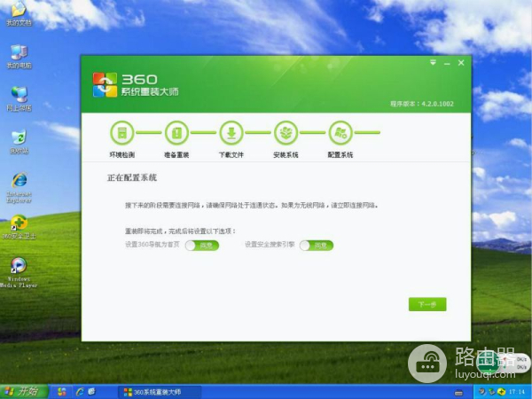
Task: Click the 安装系统 step label
Action: click(286, 155)
